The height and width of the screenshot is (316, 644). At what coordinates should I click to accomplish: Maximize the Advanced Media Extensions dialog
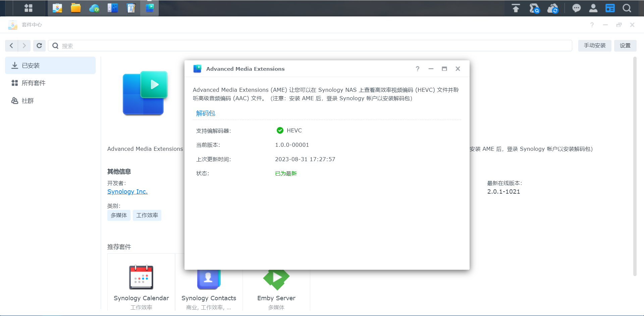pyautogui.click(x=444, y=69)
